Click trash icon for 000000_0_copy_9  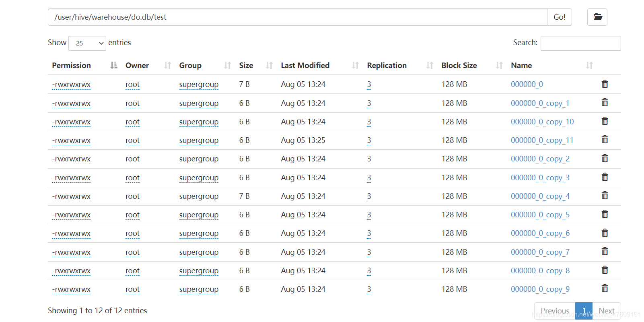click(605, 289)
